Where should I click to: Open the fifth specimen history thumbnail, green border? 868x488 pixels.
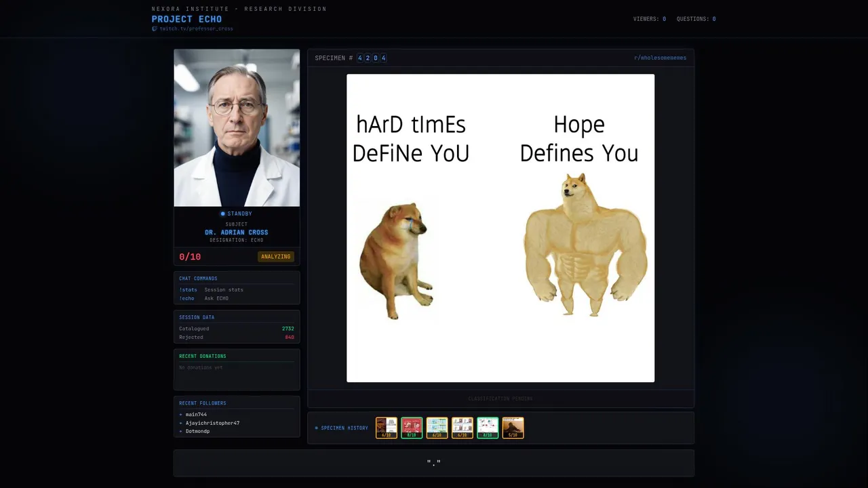[488, 428]
